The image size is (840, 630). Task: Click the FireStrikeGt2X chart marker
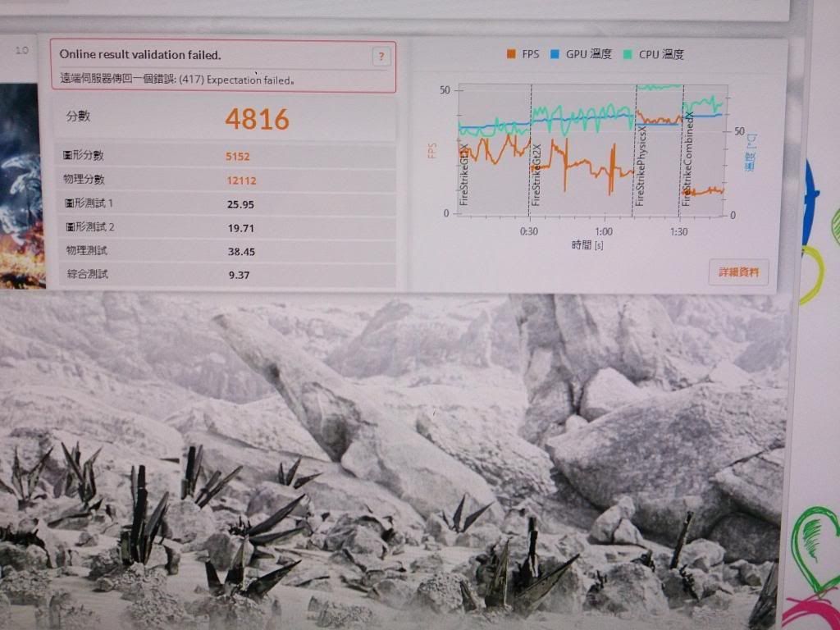(536, 174)
